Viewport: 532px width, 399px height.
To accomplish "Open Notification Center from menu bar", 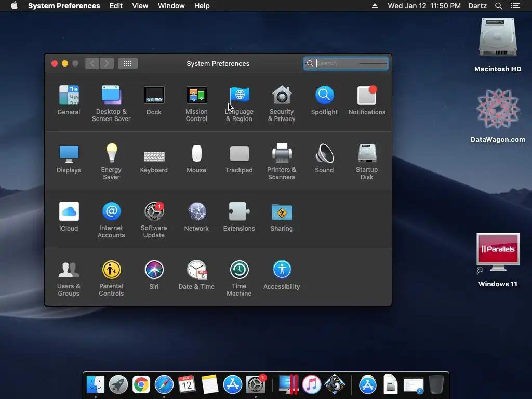I will pyautogui.click(x=515, y=6).
